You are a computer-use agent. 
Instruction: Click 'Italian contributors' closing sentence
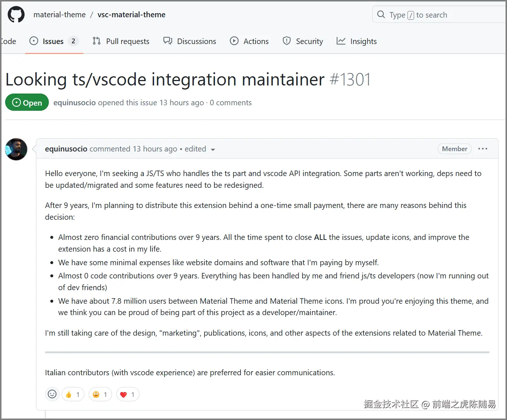pos(190,373)
